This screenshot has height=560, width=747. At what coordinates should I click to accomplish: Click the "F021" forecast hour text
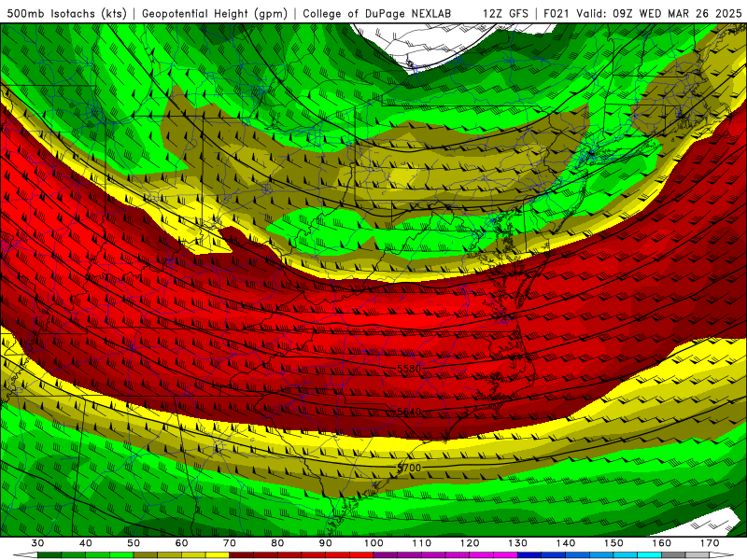[557, 13]
